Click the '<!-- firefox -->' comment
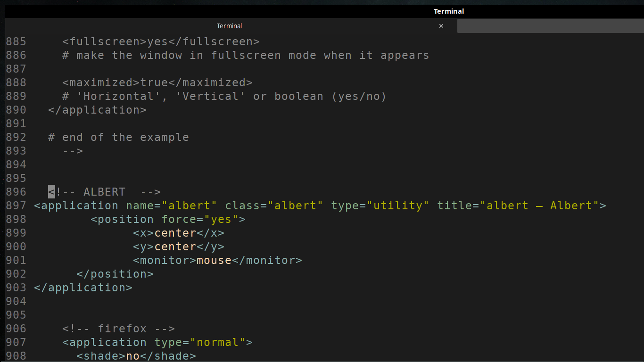This screenshot has height=362, width=644. [118, 329]
